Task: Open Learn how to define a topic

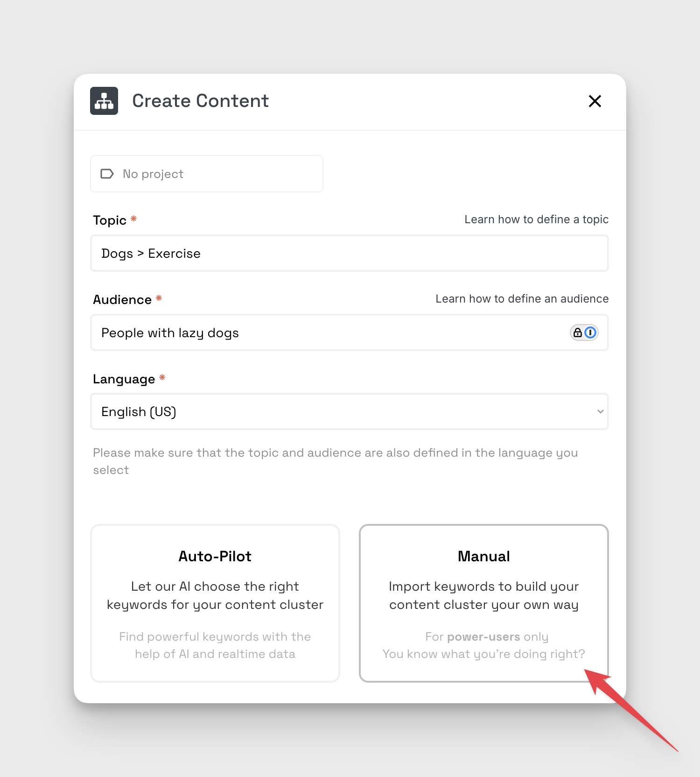Action: tap(536, 219)
